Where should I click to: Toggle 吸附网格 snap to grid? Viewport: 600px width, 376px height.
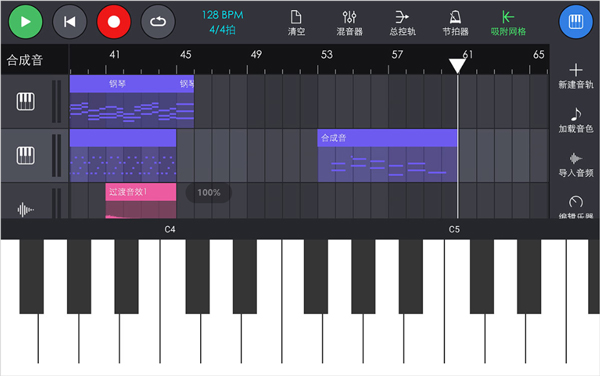pyautogui.click(x=508, y=23)
